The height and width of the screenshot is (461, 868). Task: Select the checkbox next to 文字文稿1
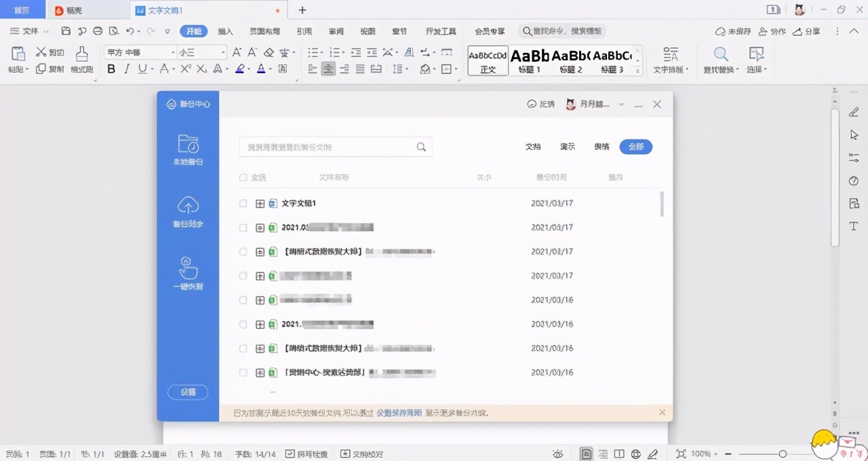tap(243, 203)
